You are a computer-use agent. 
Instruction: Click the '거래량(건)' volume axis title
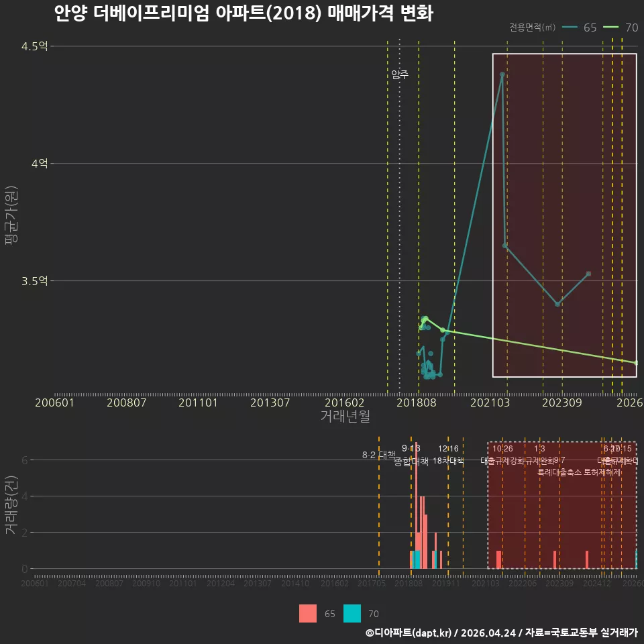point(11,505)
